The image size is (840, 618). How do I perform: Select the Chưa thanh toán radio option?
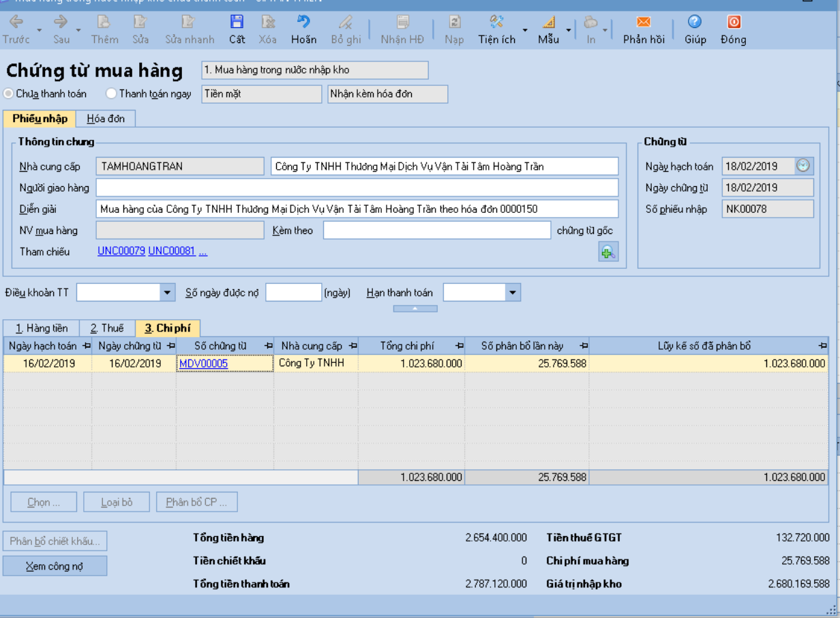(9, 93)
